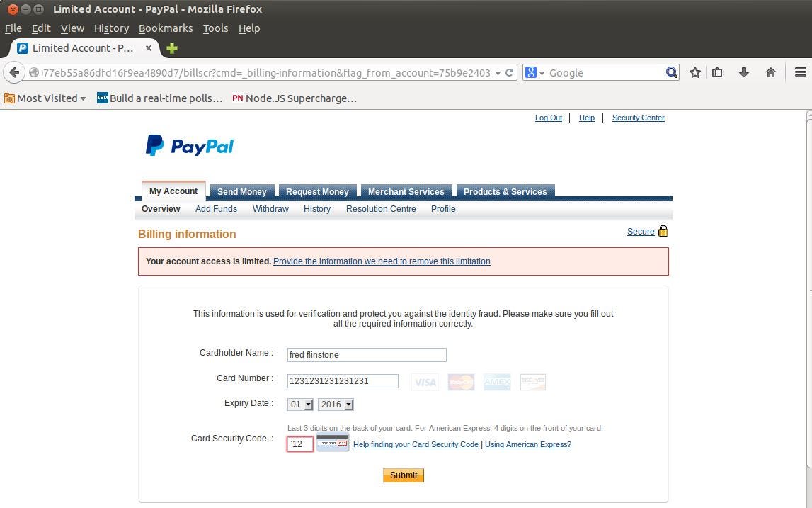Close the Limited Account tab
812x508 pixels.
click(148, 47)
